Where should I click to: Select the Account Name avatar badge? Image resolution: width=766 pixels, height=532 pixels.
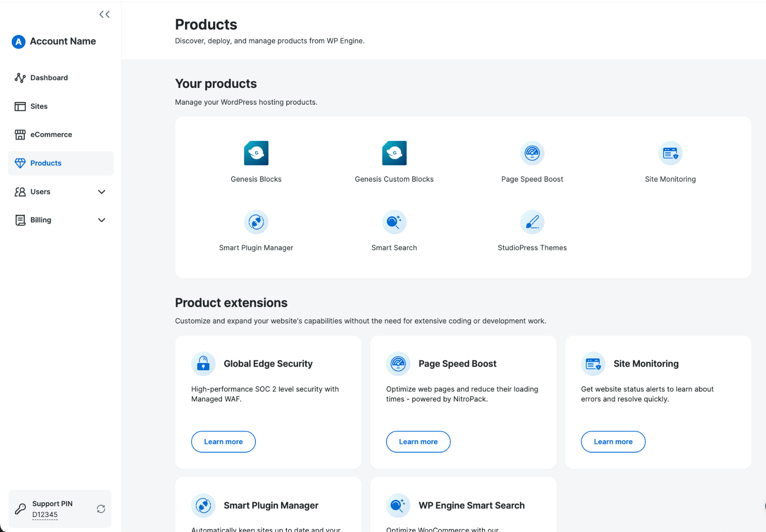pos(18,41)
